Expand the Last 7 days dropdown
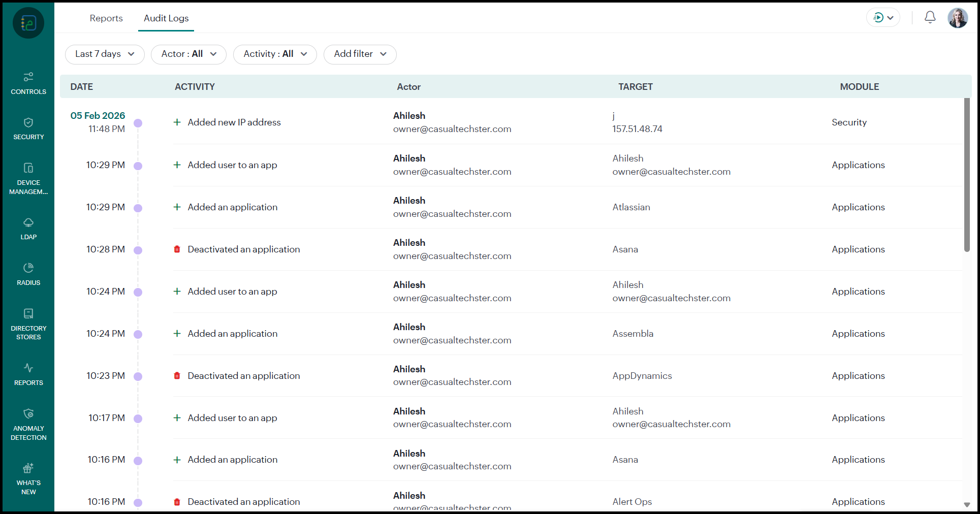This screenshot has width=980, height=514. pyautogui.click(x=105, y=54)
